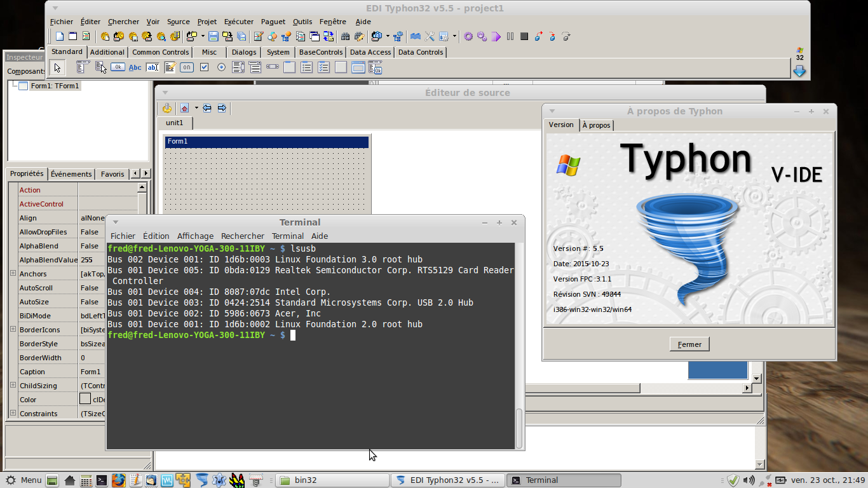Expand the ChildSizing property node
This screenshot has width=868, height=488.
13,385
